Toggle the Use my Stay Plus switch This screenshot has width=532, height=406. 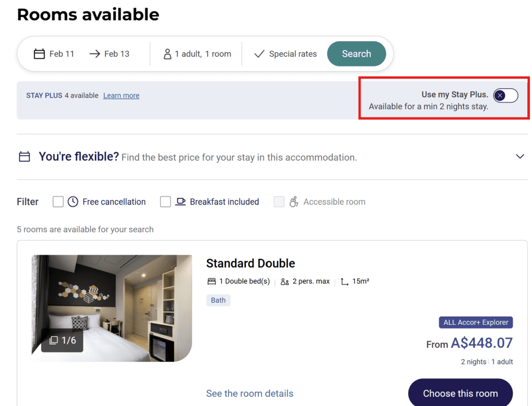(505, 95)
